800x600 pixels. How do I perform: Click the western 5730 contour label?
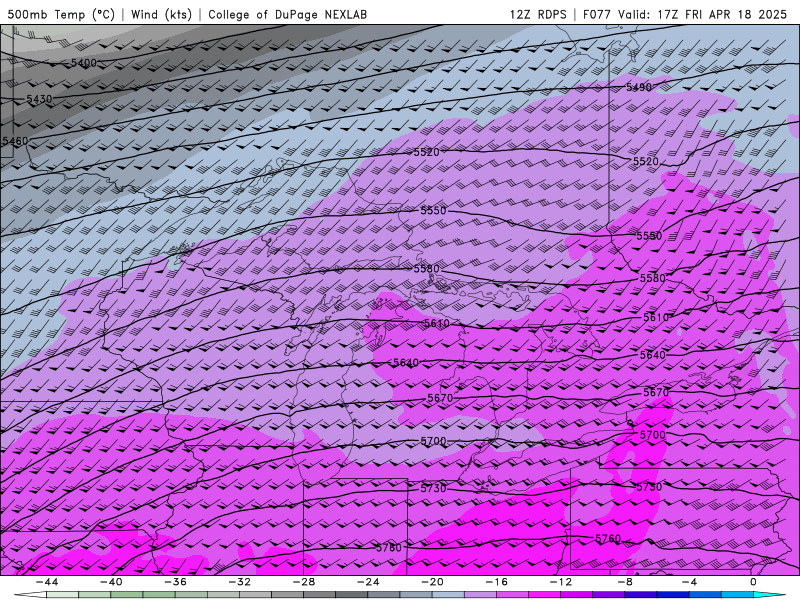(433, 488)
